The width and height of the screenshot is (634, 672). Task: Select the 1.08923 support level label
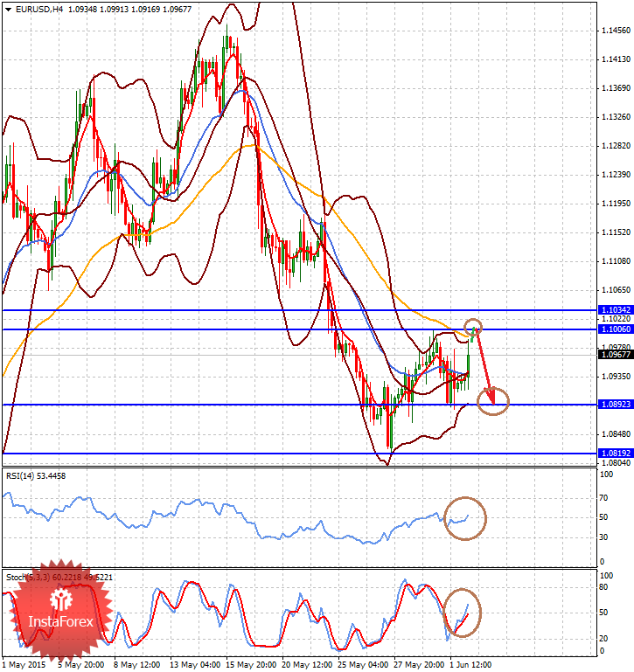(616, 405)
